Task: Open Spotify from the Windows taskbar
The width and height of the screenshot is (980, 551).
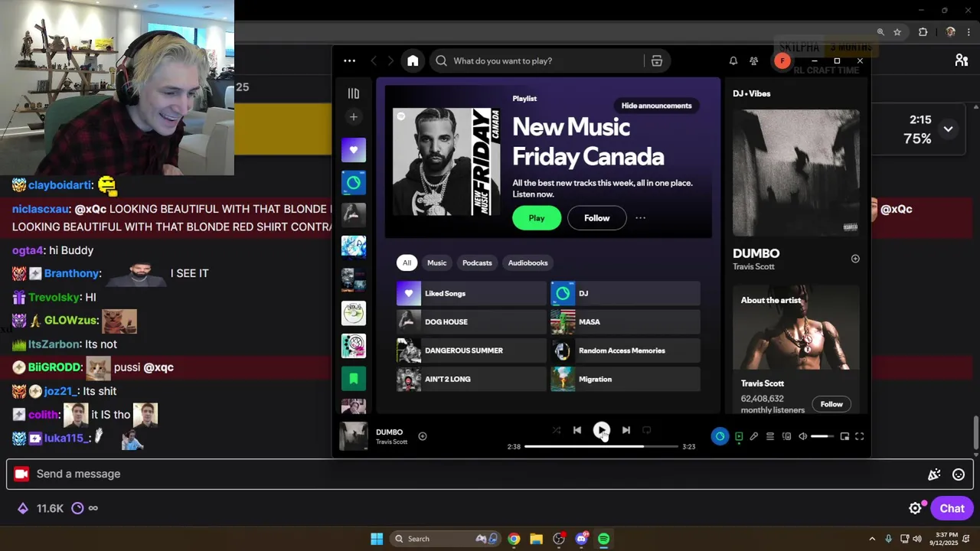Action: (x=603, y=539)
